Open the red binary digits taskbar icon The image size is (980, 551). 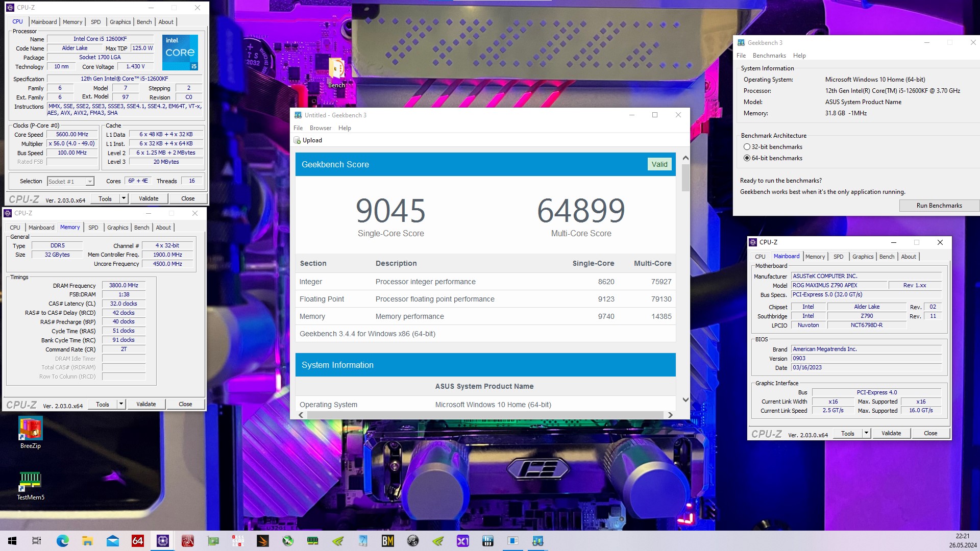click(238, 541)
